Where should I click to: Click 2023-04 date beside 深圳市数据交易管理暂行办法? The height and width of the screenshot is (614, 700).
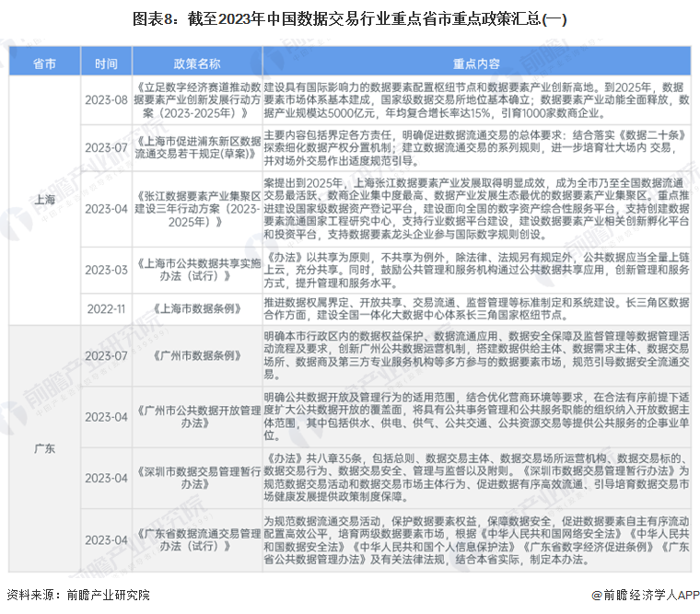[x=106, y=478]
